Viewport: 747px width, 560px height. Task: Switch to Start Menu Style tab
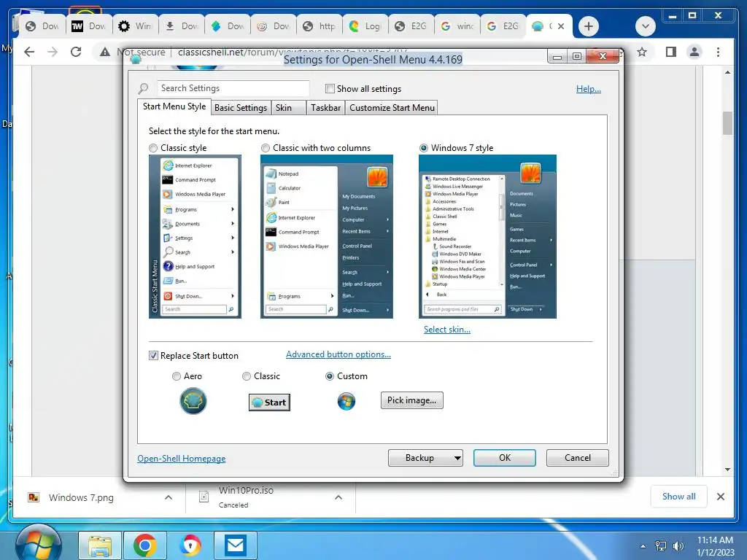(x=174, y=106)
